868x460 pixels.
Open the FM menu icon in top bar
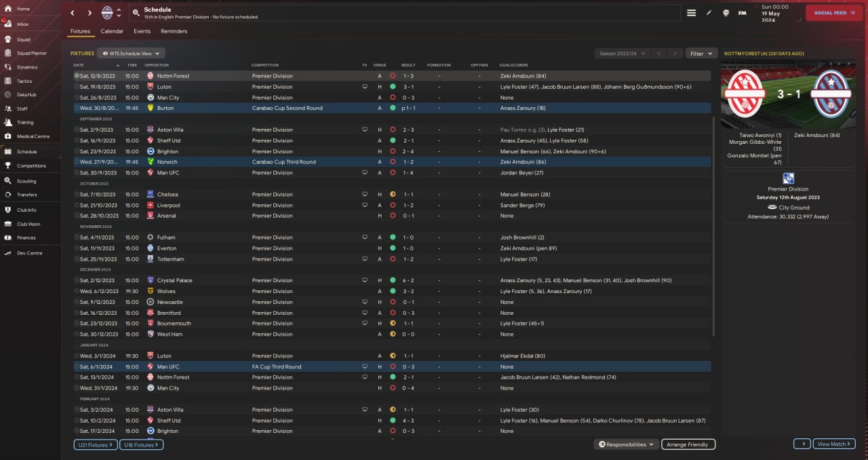point(743,13)
